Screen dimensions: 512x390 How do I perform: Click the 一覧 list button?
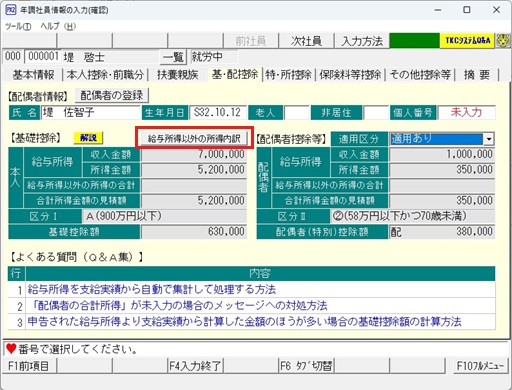[173, 57]
